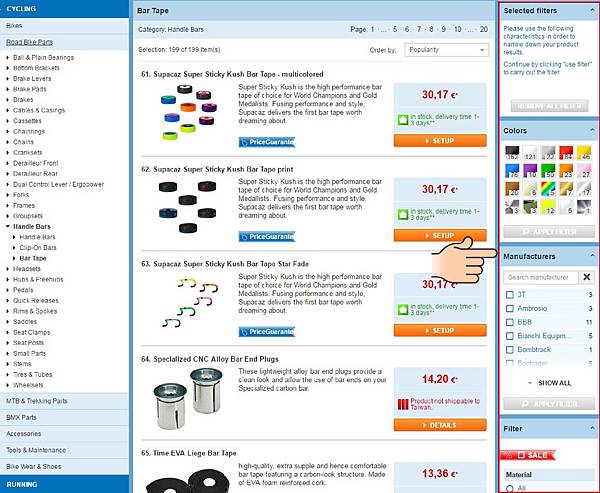The height and width of the screenshot is (493, 600).
Task: Select the black color swatch (162)
Action: (512, 152)
